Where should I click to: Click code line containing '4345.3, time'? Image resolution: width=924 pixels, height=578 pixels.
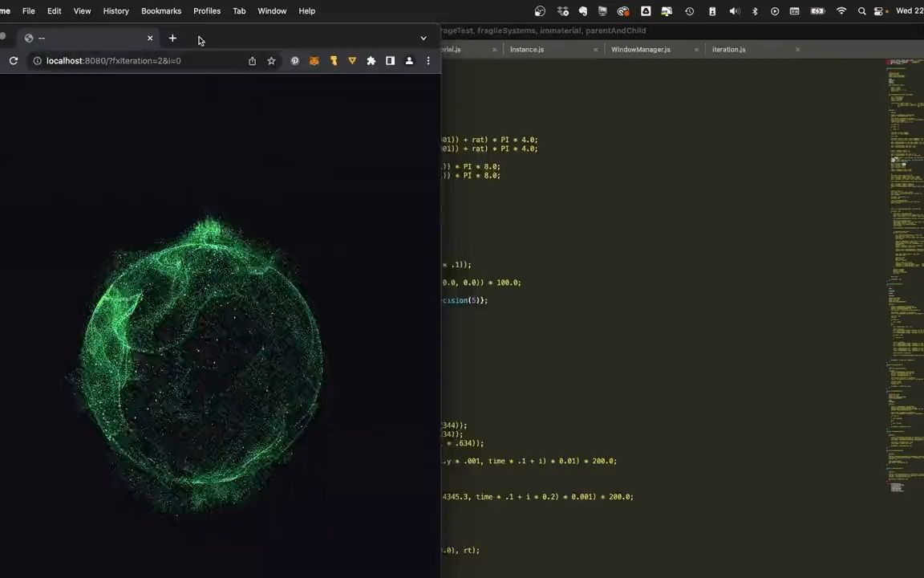tap(537, 497)
